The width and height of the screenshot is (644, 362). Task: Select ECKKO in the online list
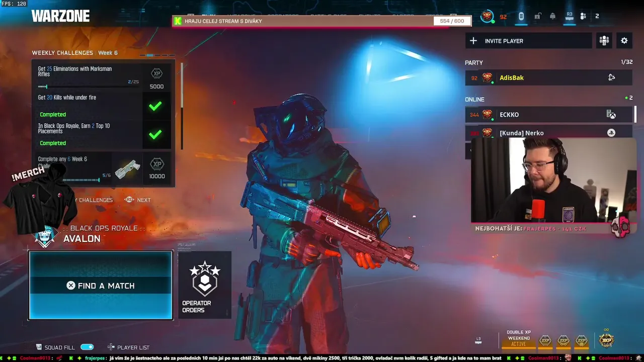548,115
